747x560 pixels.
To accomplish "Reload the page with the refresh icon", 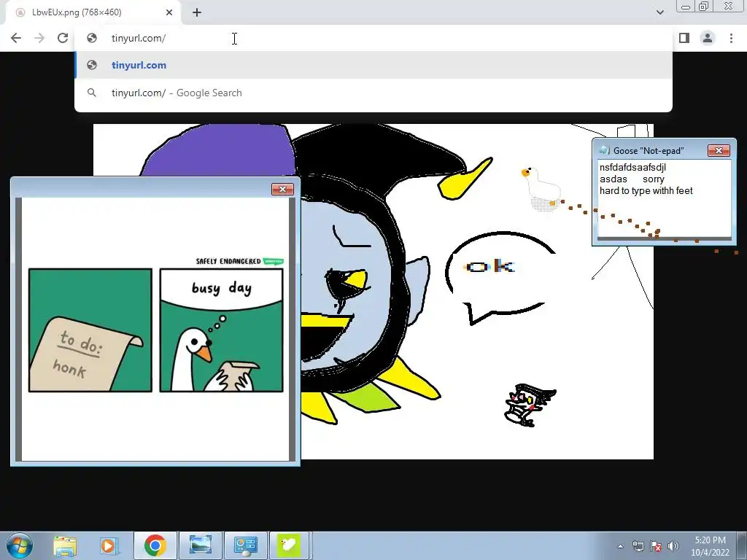I will pos(63,38).
